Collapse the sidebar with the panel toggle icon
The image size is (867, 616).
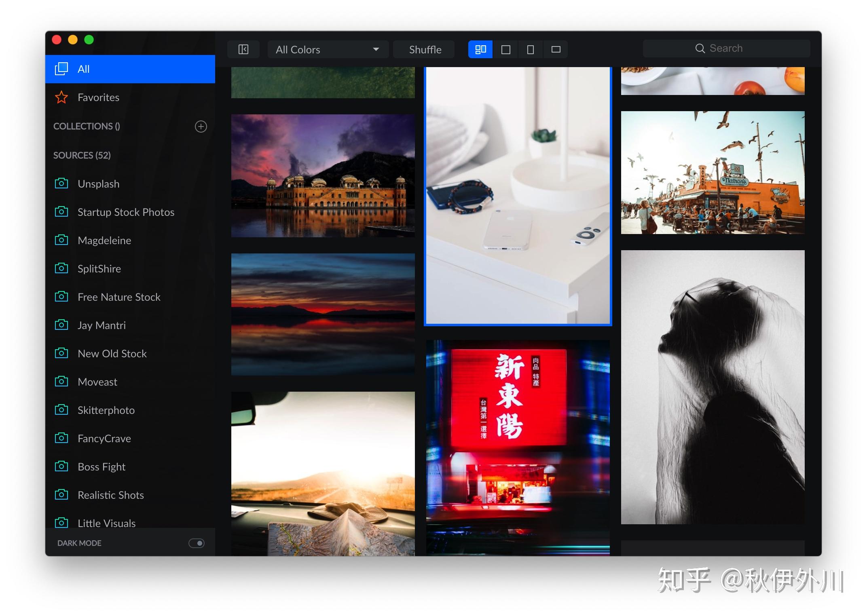pos(243,49)
